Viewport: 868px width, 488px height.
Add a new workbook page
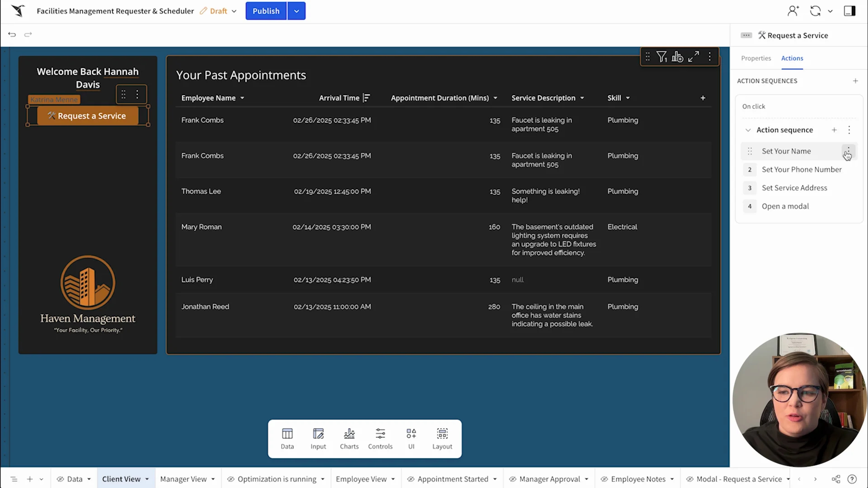(x=30, y=479)
